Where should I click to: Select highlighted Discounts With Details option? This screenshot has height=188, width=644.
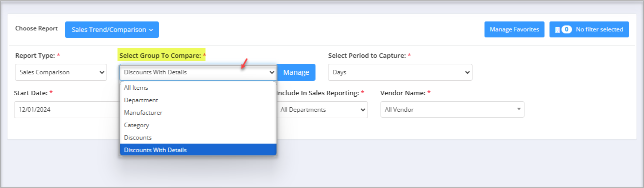[x=198, y=150]
